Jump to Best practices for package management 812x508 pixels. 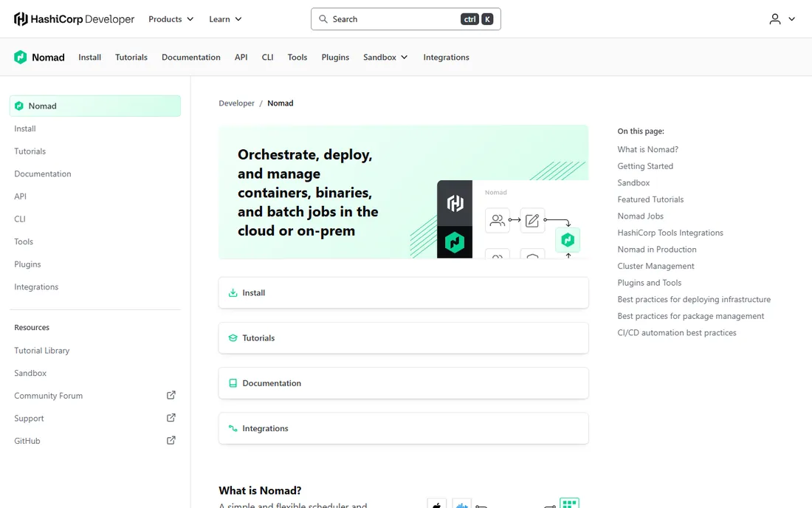click(691, 316)
